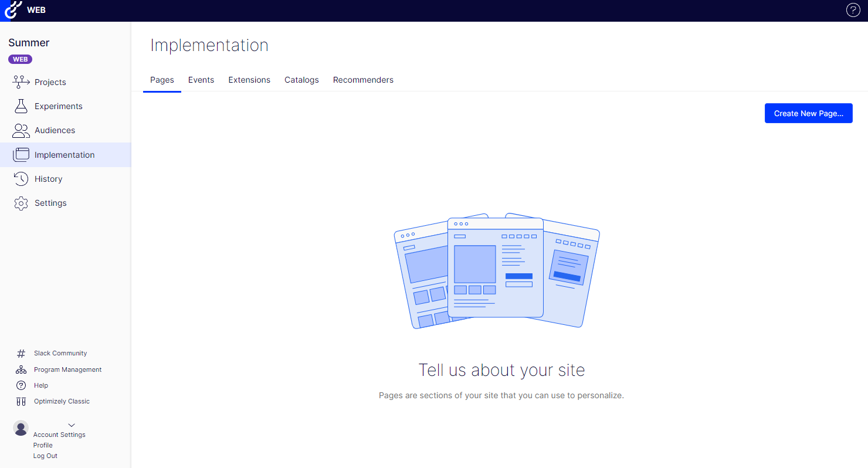Click the Profile link

pyautogui.click(x=42, y=445)
